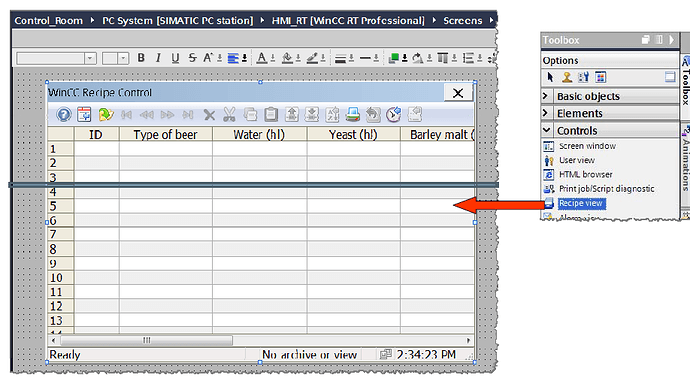Viewport: 690px width, 378px height.
Task: Click the rotate object icon
Action: [x=417, y=58]
